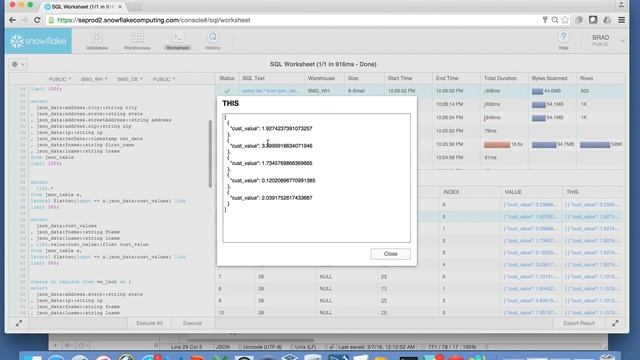Image resolution: width=640 pixels, height=360 pixels.
Task: Bookmark the page with the star icon
Action: pos(565,20)
